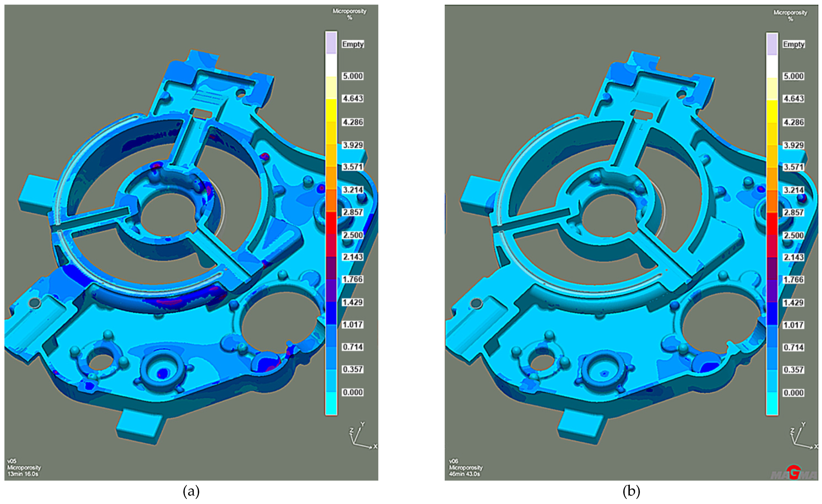822x504 pixels.
Task: Select the (a) figure caption
Action: coord(191,492)
